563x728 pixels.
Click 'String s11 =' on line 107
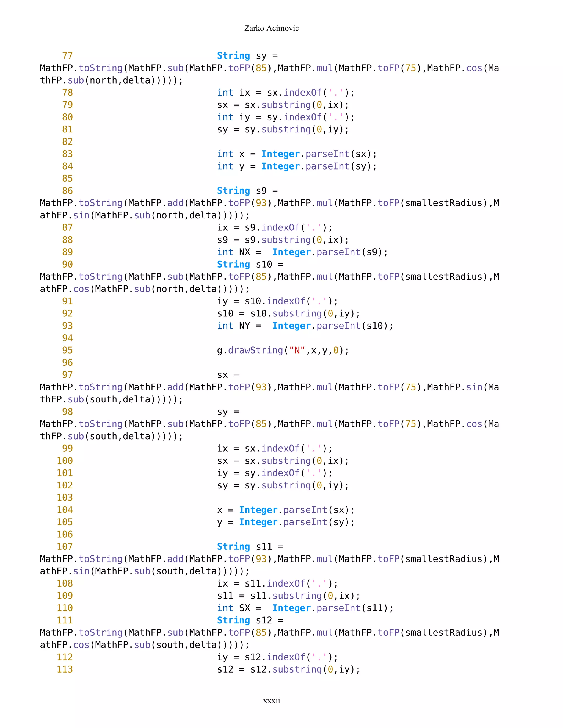(x=250, y=547)
